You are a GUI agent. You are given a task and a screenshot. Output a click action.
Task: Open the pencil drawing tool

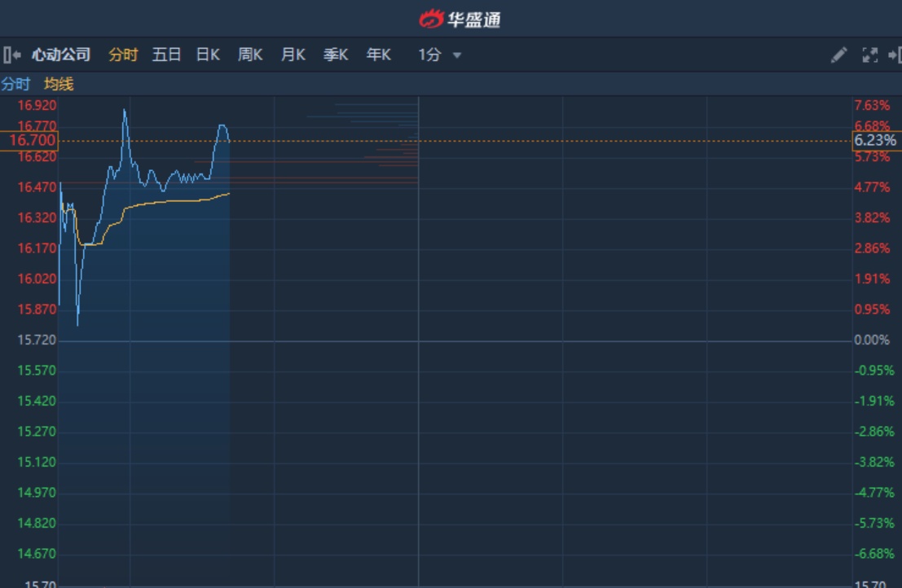(x=838, y=55)
